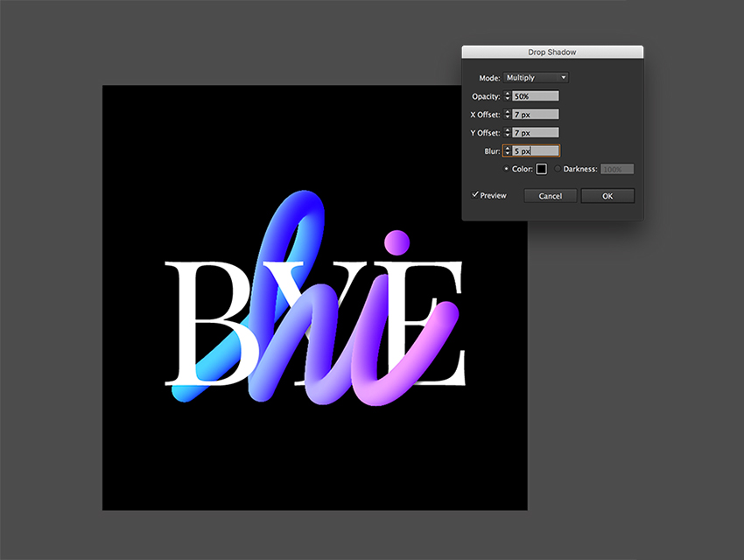
Task: Click the X Offset stepper arrows
Action: (507, 115)
